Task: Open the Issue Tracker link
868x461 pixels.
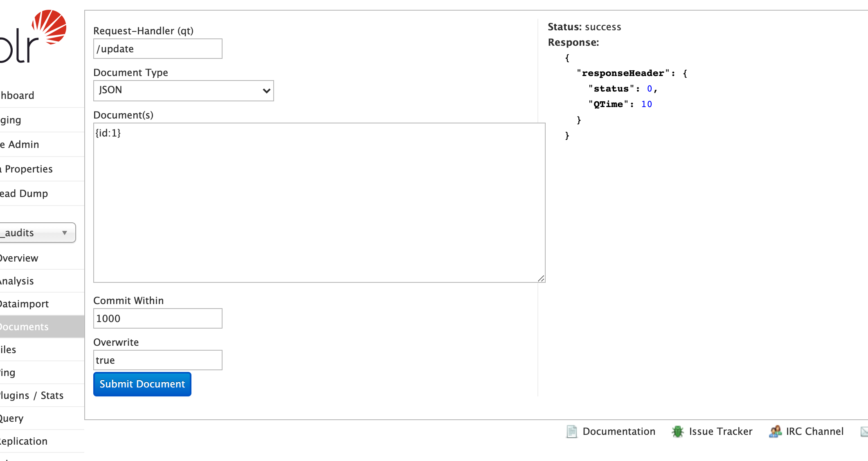Action: [720, 432]
